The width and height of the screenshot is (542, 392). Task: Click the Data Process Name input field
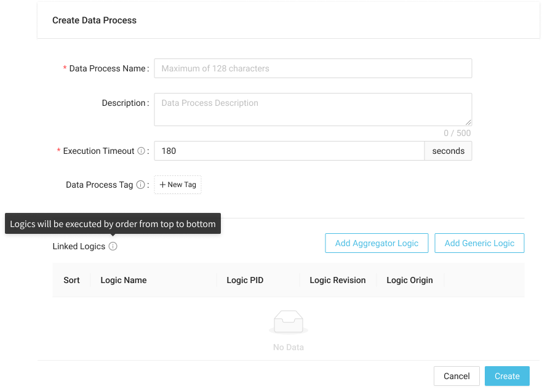tap(313, 68)
